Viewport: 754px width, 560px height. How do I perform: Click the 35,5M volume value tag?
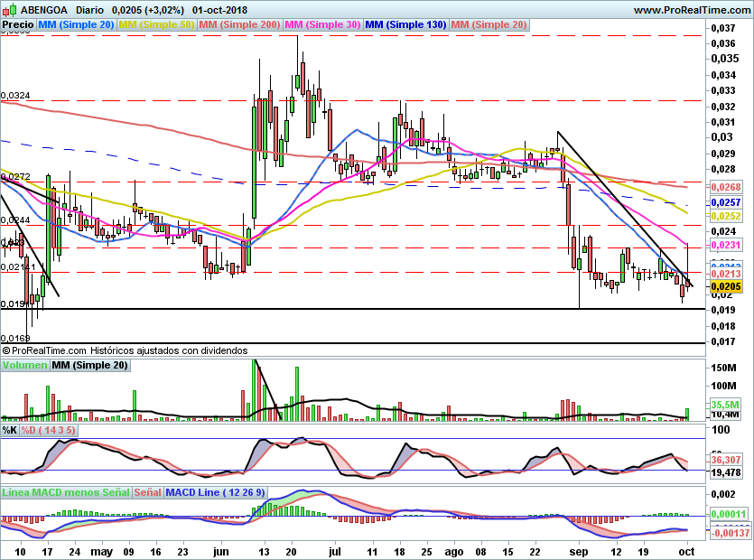[x=725, y=405]
